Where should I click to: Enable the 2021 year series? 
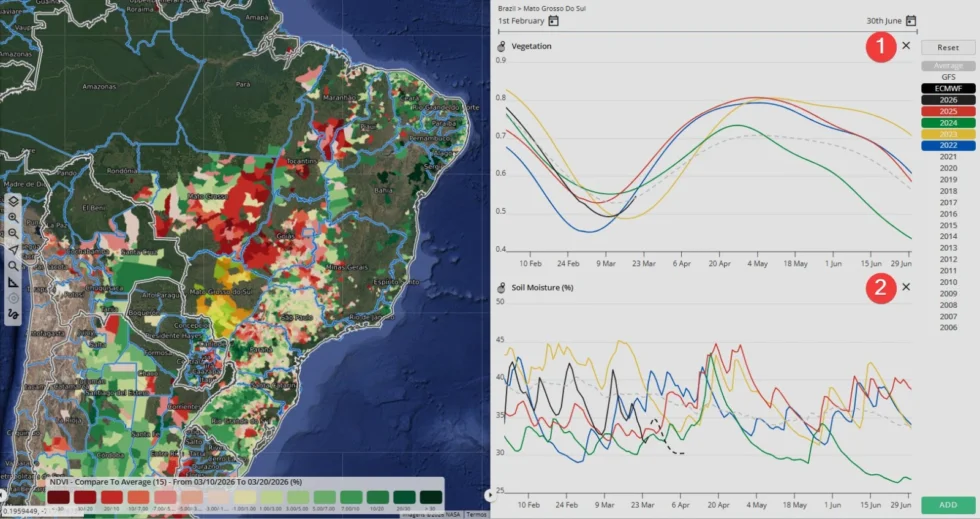[x=948, y=157]
